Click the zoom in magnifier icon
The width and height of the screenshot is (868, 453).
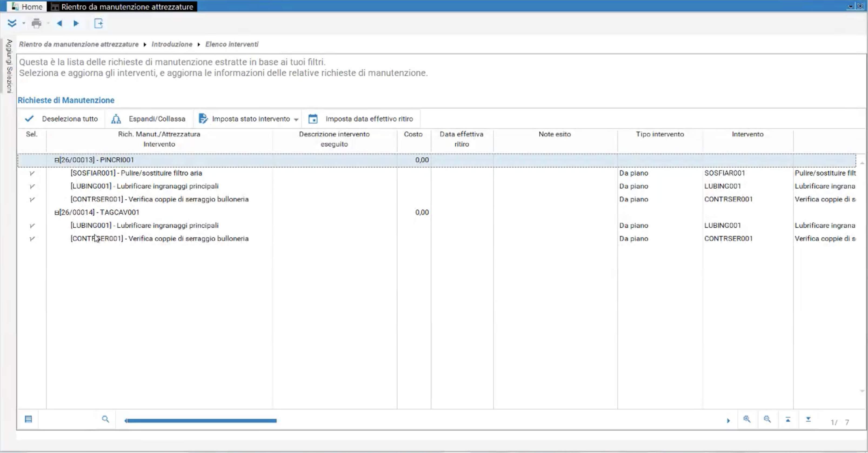click(x=747, y=419)
